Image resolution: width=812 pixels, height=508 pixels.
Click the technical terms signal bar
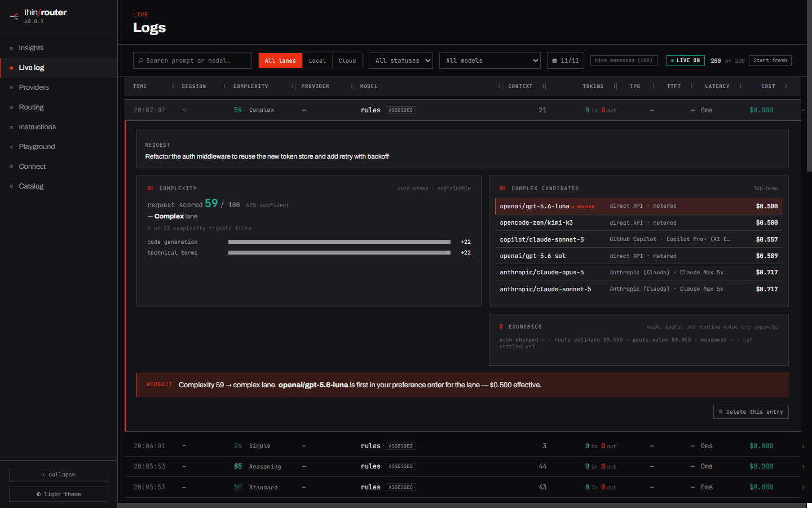[339, 253]
